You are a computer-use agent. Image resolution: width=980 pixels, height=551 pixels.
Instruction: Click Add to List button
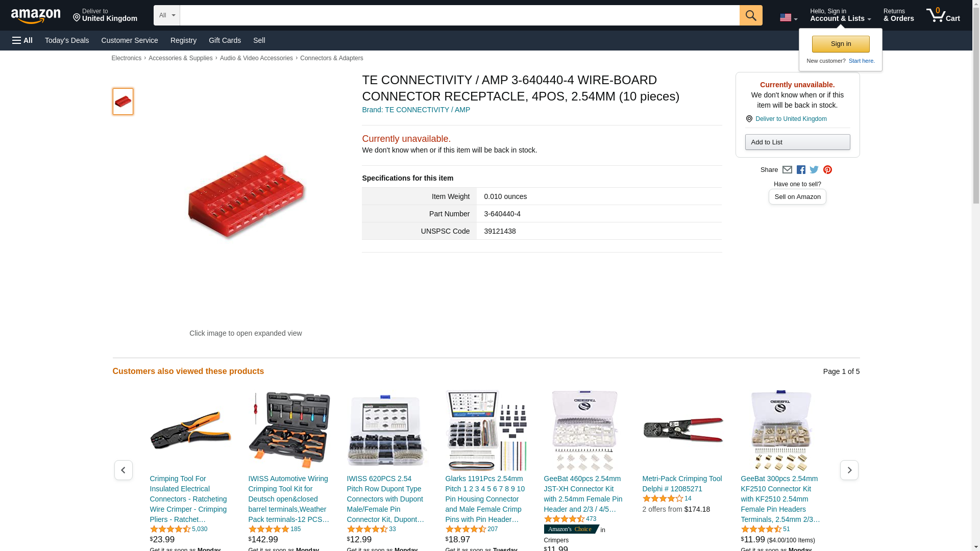[797, 142]
